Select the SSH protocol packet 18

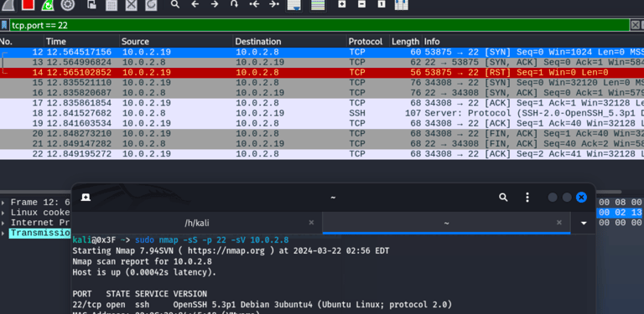click(322, 113)
